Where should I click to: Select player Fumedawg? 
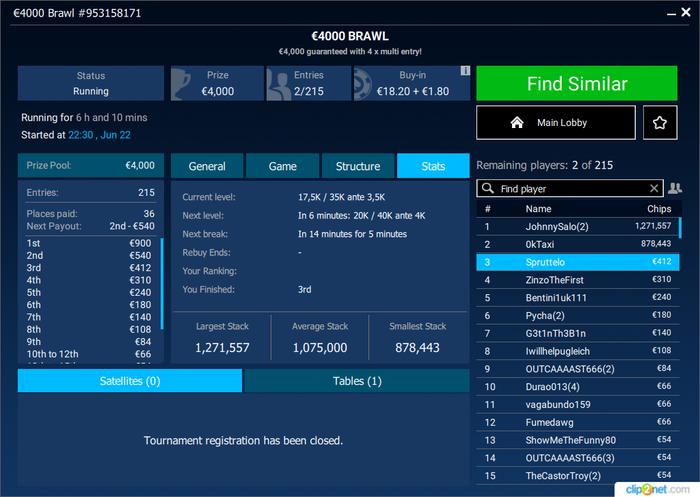[578, 422]
